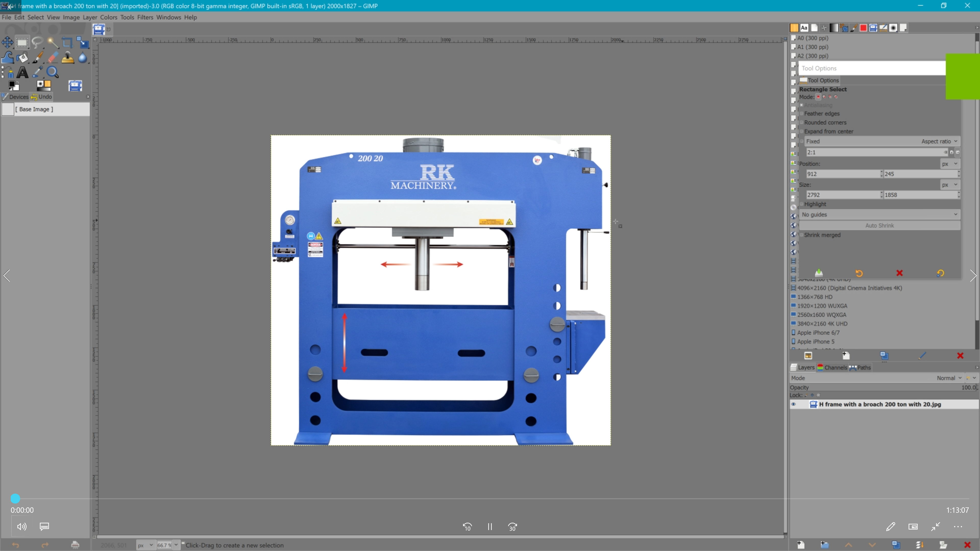The width and height of the screenshot is (980, 551).
Task: Open the active brush, pattern and gradient indicator
Action: pyautogui.click(x=44, y=85)
